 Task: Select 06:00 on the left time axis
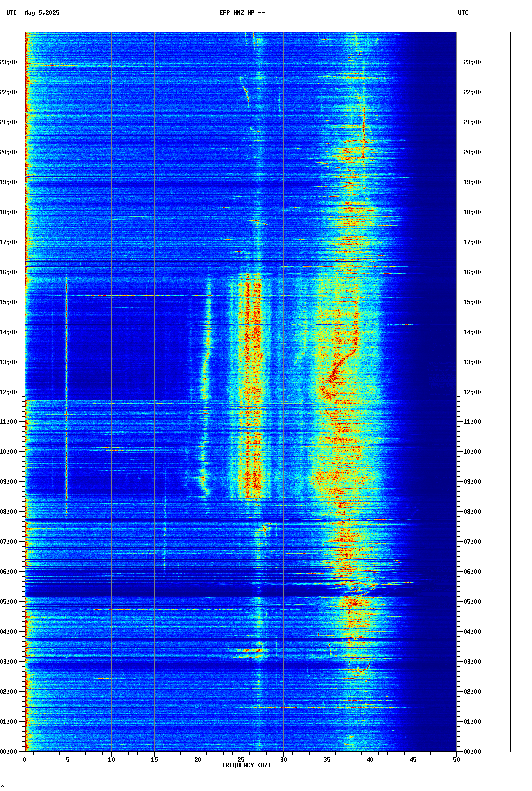8,572
